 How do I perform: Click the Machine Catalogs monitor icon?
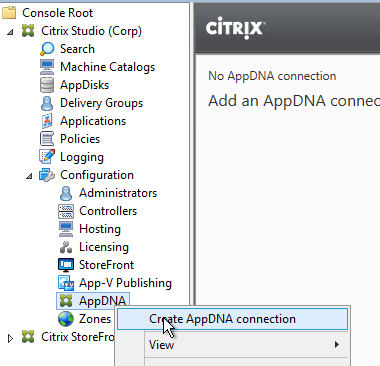pyautogui.click(x=47, y=67)
